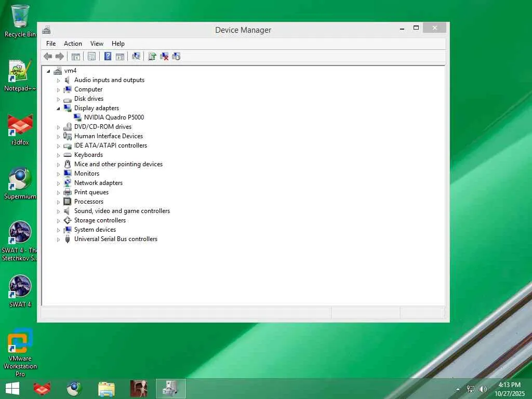
Task: Select the vm4 computer name
Action: tap(70, 71)
